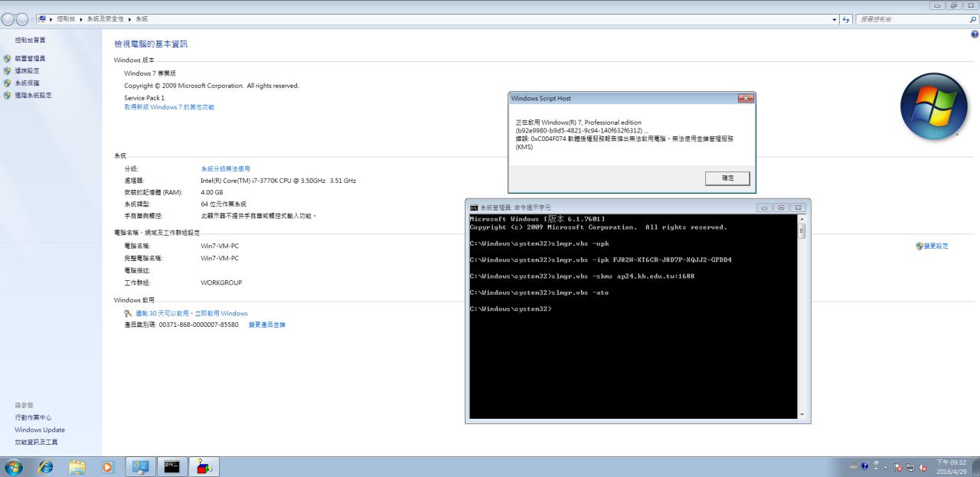The width and height of the screenshot is (980, 477).
Task: Click the slmgr.vbs -ato command line
Action: coord(539,292)
